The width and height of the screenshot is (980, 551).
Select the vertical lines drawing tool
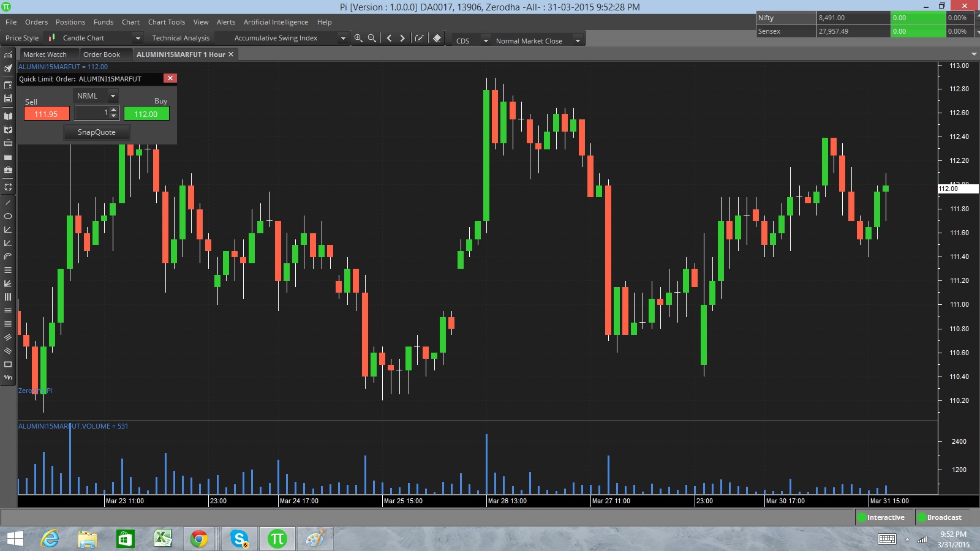pyautogui.click(x=8, y=297)
